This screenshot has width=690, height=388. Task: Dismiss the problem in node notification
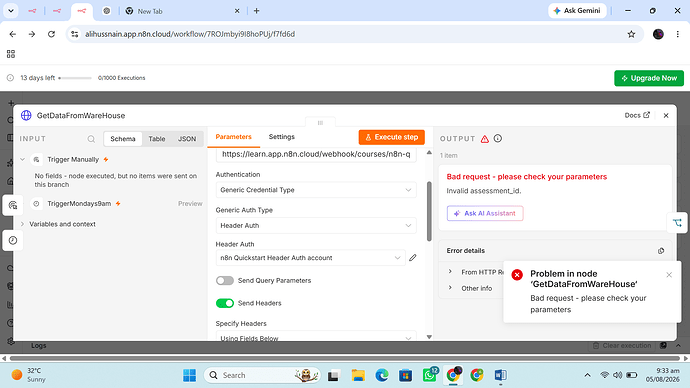coord(669,275)
